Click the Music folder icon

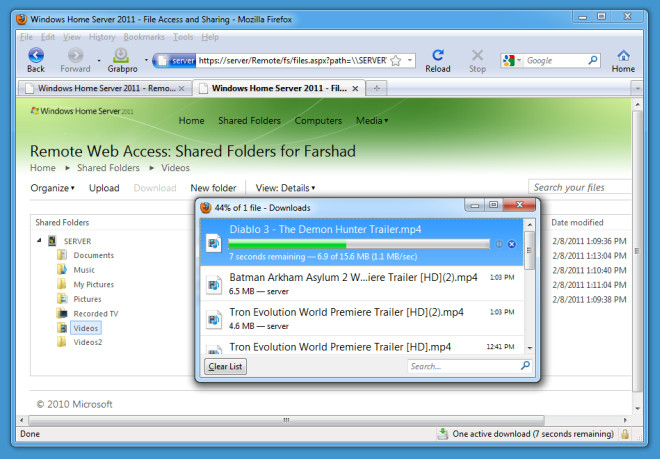click(x=62, y=270)
